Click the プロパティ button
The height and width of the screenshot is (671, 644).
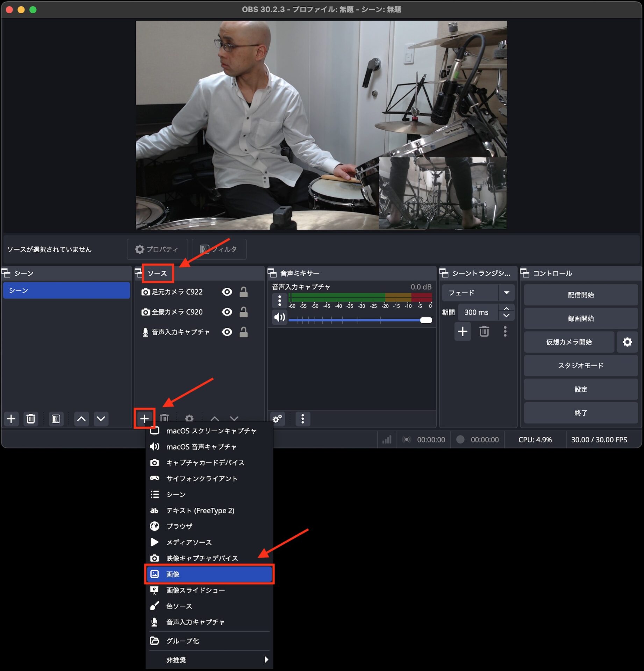[157, 249]
